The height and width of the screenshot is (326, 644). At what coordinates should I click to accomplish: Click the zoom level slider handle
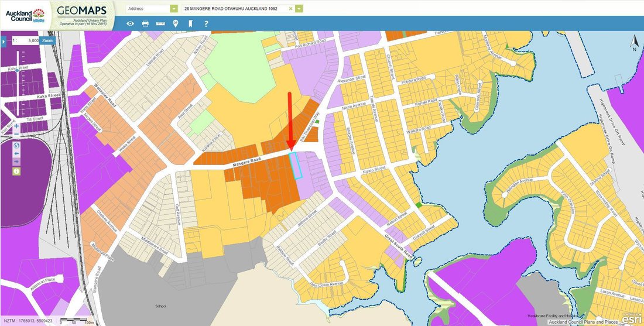coord(17,70)
